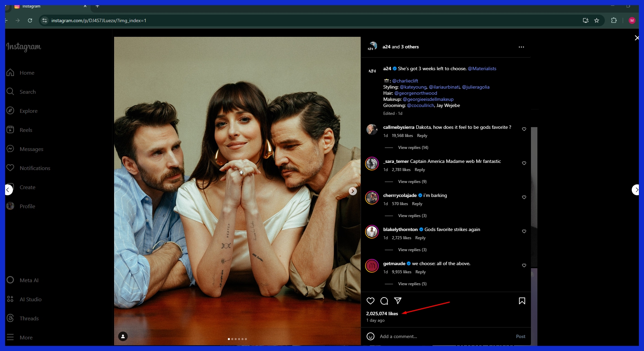Expand View replies (9)
The image size is (644, 351).
pyautogui.click(x=412, y=182)
